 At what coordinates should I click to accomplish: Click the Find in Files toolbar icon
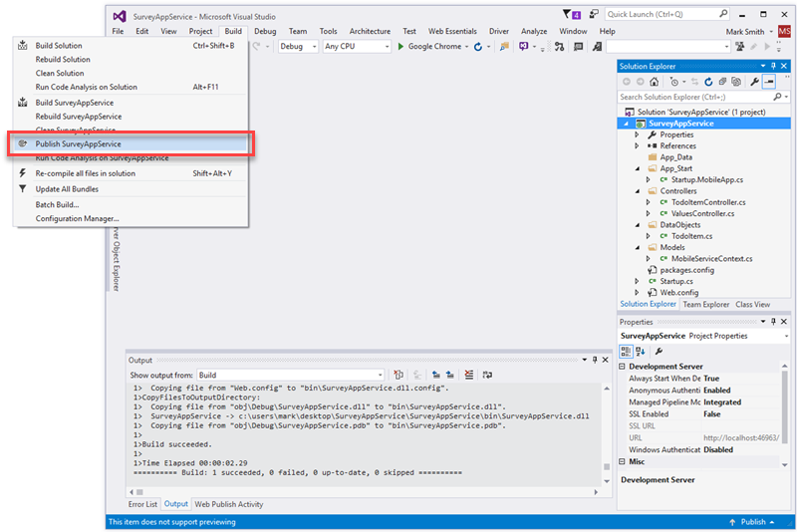(504, 46)
